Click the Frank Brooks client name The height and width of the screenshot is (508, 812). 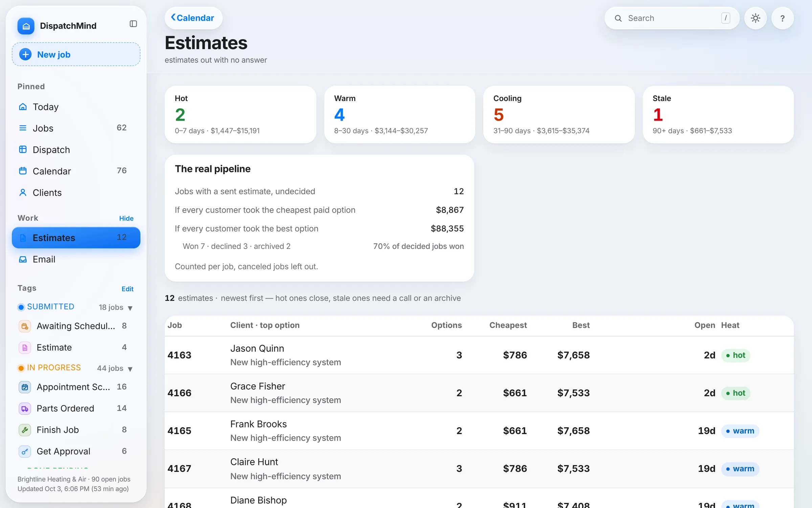(258, 424)
